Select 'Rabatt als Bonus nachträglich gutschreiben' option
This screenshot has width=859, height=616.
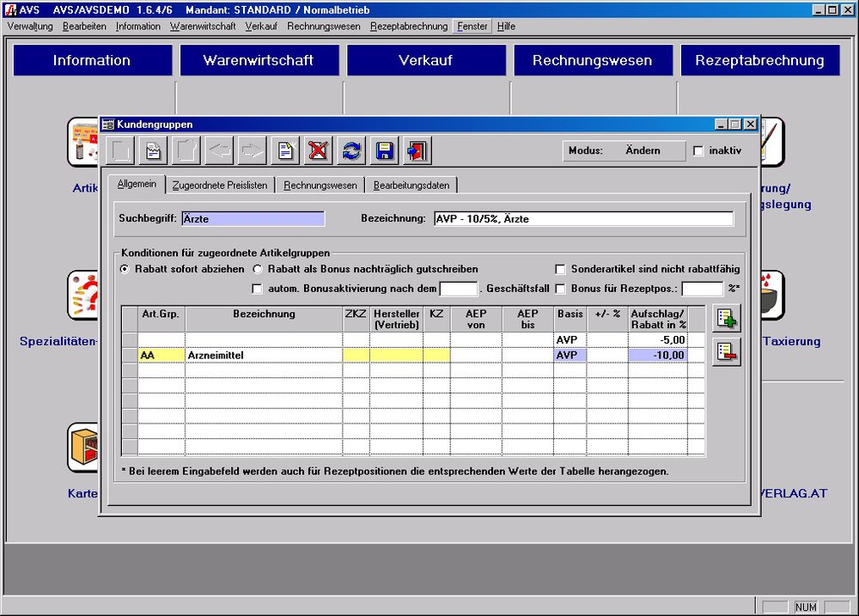click(258, 269)
